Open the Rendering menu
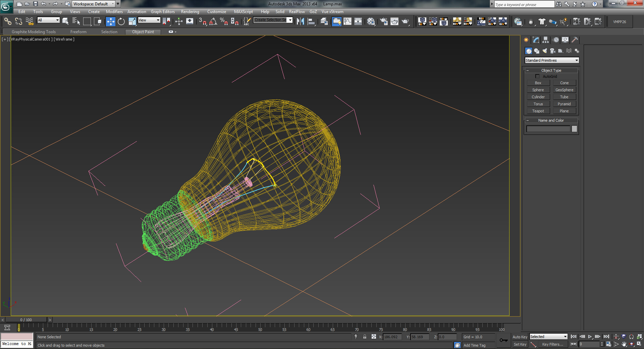 190,12
